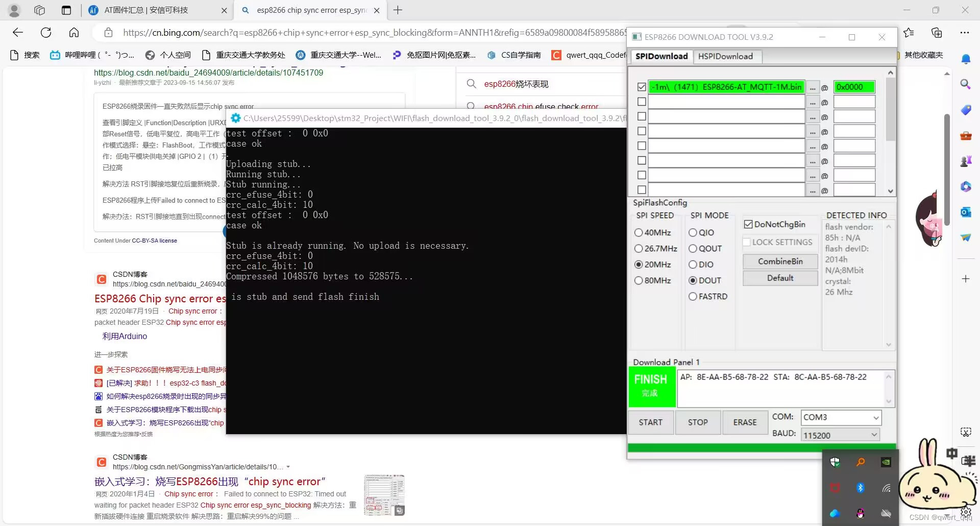Click START download button
The width and height of the screenshot is (980, 526).
[650, 422]
